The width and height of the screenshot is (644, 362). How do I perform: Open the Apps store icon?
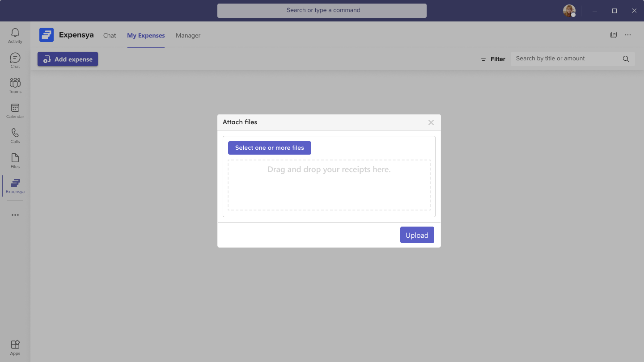point(15,347)
